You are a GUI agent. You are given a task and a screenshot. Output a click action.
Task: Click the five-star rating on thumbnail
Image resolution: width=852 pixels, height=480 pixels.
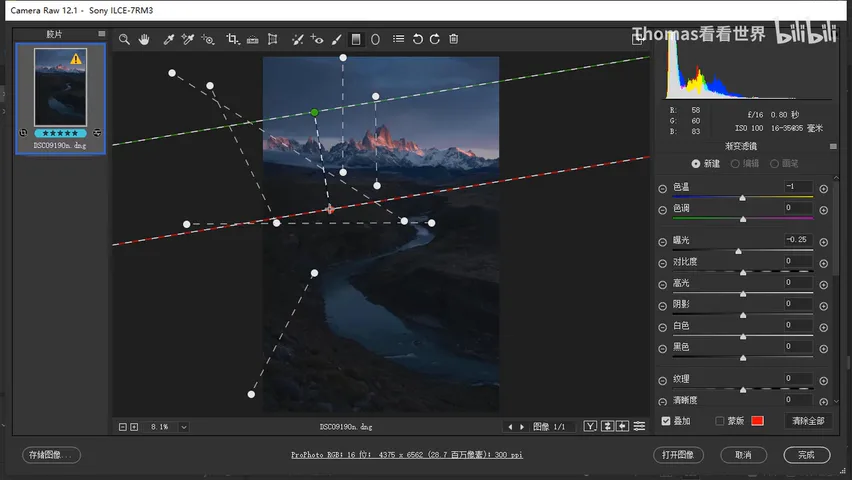[60, 133]
